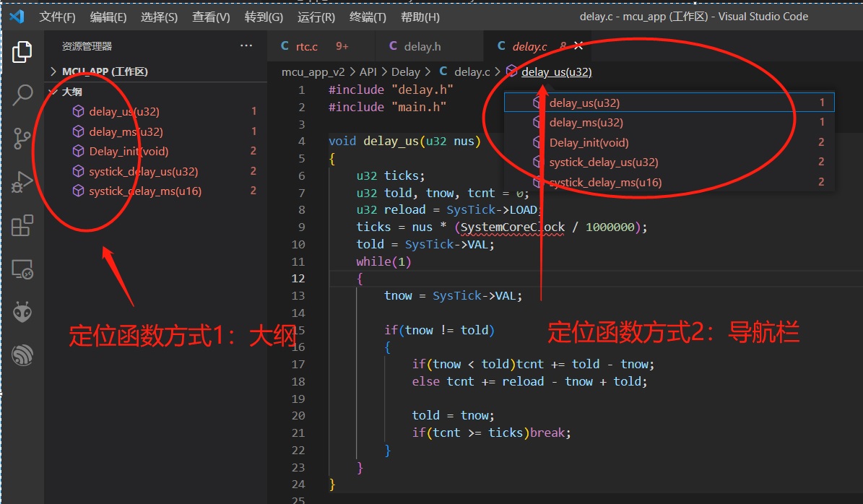Open delay_us(u32) breadcrumb symbol dropdown

tap(556, 71)
